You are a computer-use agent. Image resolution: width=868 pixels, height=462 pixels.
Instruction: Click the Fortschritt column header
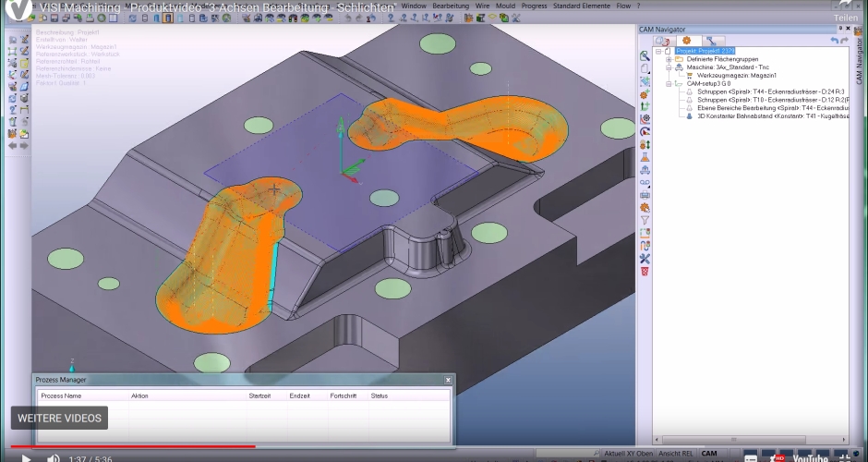click(x=344, y=396)
